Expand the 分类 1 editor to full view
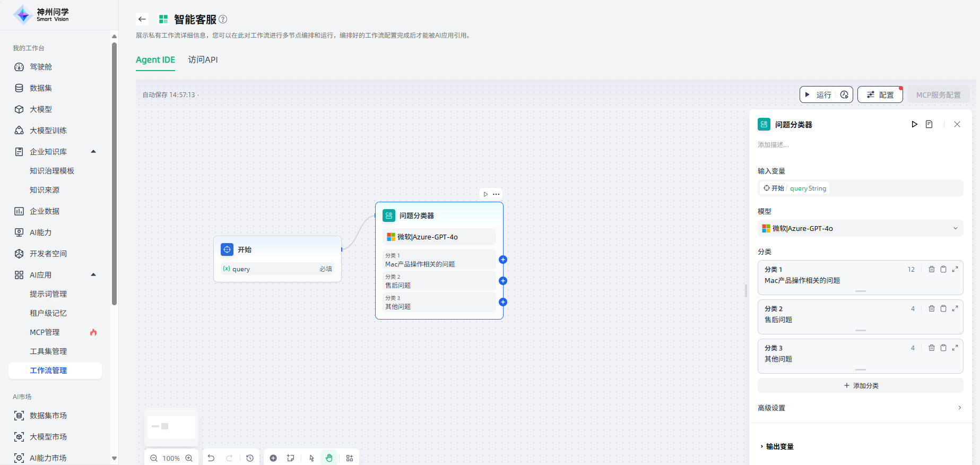 coord(955,269)
